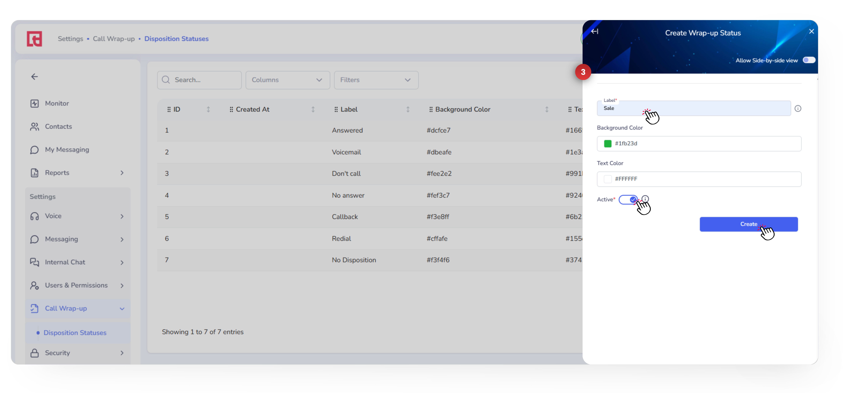Click the back arrow in the sidebar
868x393 pixels.
click(x=34, y=77)
